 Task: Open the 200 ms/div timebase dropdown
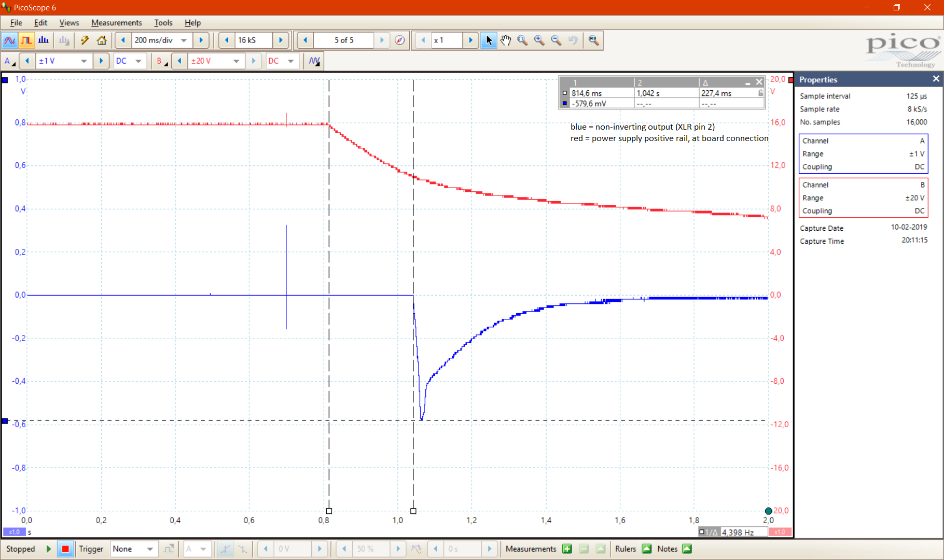pyautogui.click(x=184, y=40)
